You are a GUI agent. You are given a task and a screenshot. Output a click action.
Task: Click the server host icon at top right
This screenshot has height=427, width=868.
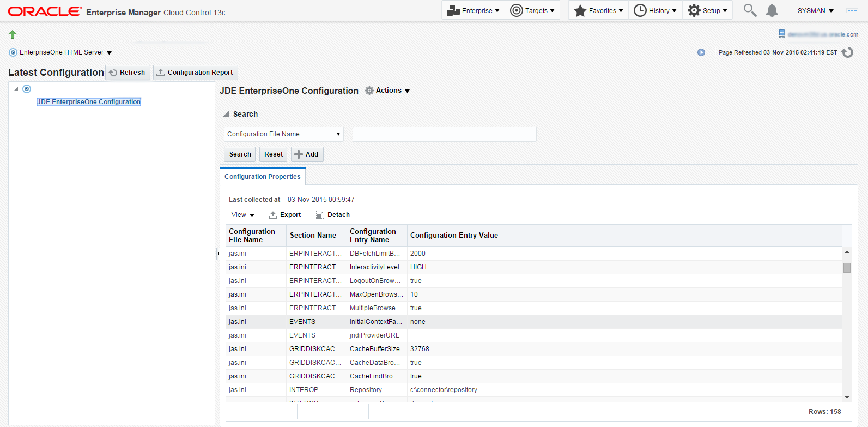[782, 34]
